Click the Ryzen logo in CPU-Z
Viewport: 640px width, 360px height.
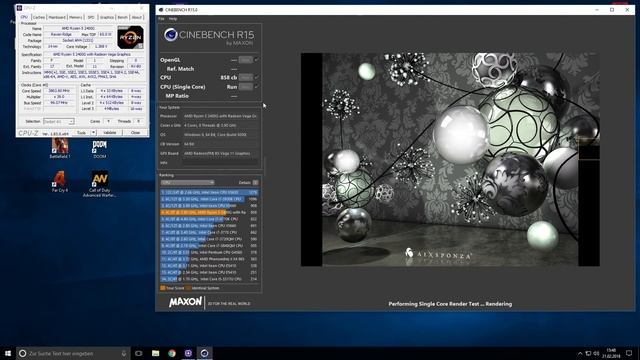point(130,37)
